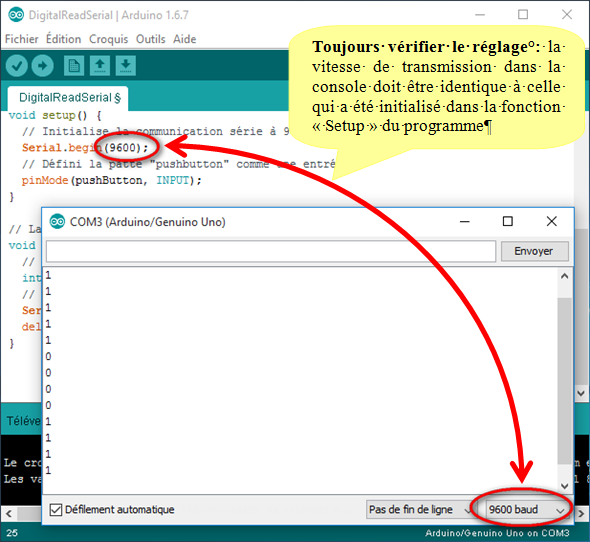This screenshot has height=542, width=590.
Task: Click the pinMode(pushButton, INPUT); code line
Action: [x=111, y=181]
